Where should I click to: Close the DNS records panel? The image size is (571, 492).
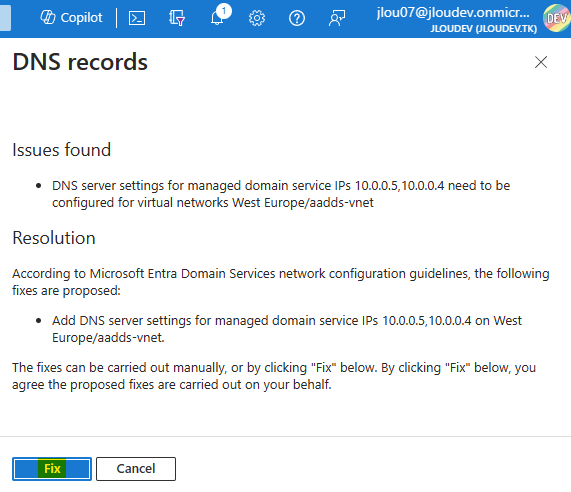pyautogui.click(x=541, y=62)
